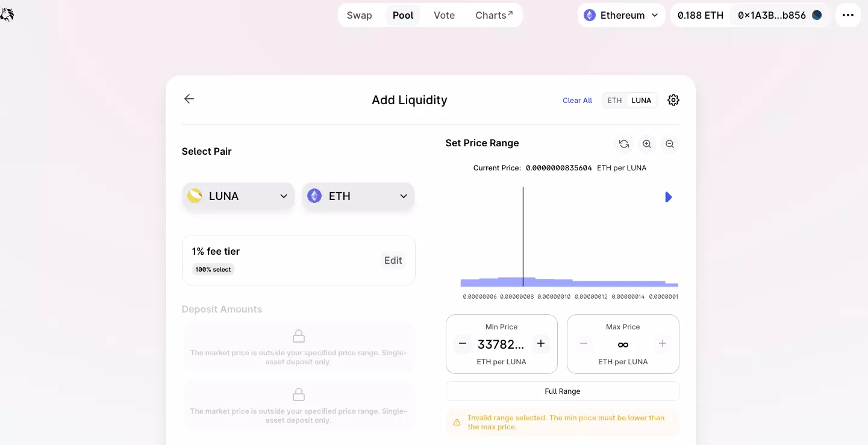Open the Vote tab
Viewport: 868px width, 445px height.
(x=444, y=15)
